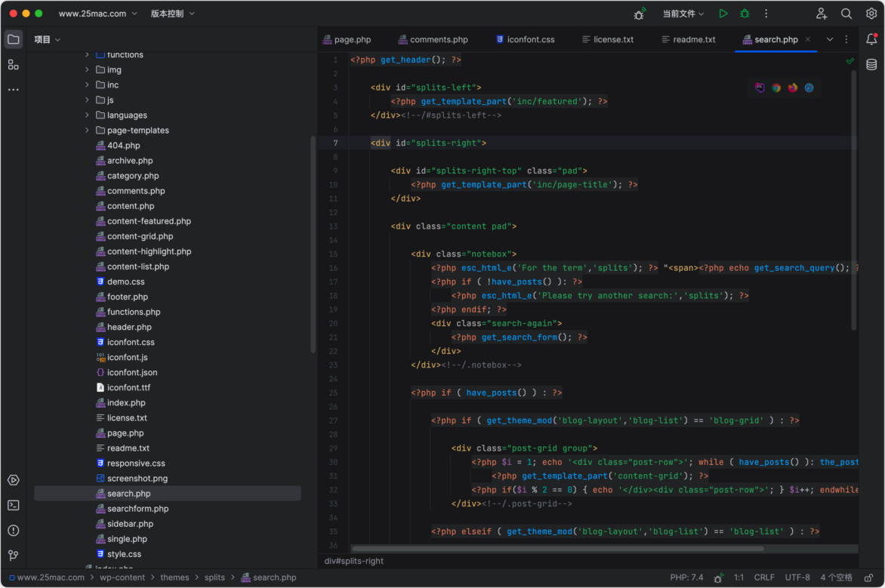Switch to readme.txt editor tab

pyautogui.click(x=689, y=39)
